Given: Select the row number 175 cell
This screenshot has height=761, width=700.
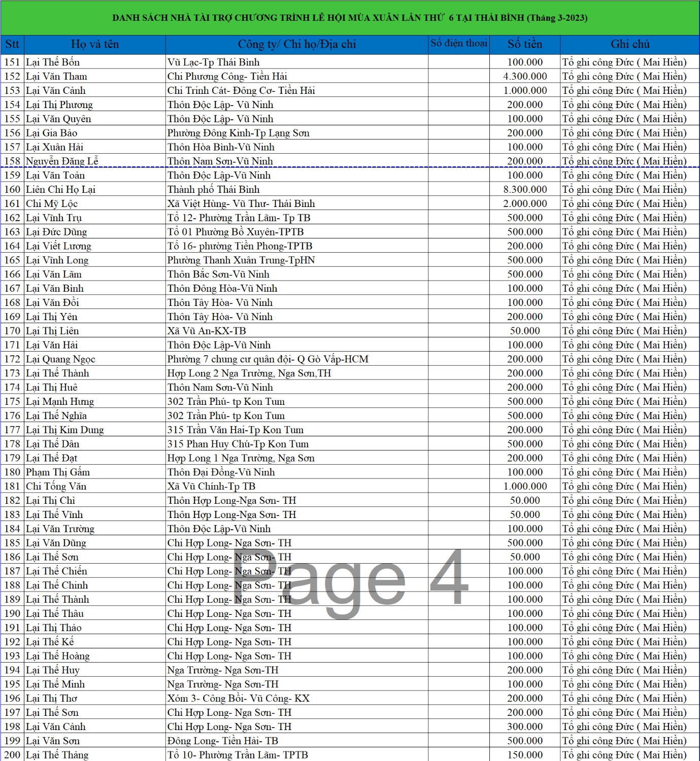Looking at the screenshot, I should coord(12,402).
